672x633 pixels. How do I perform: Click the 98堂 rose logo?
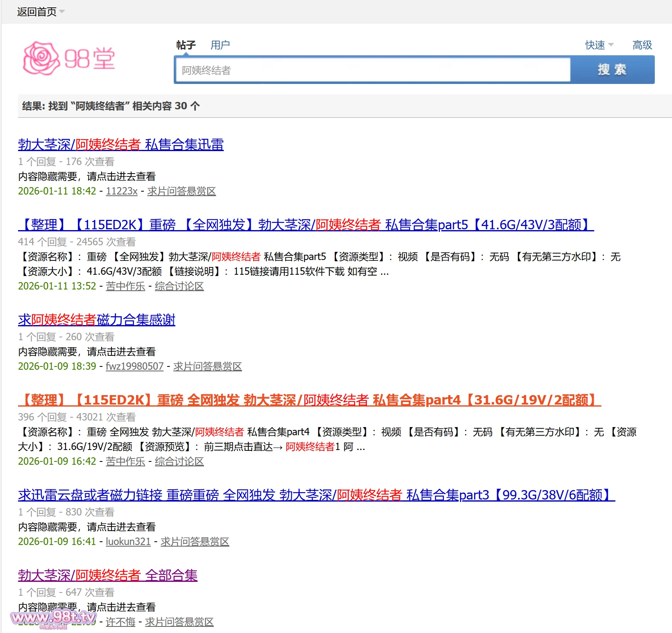tap(69, 58)
